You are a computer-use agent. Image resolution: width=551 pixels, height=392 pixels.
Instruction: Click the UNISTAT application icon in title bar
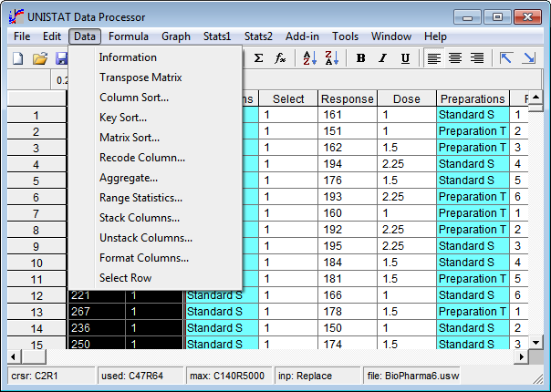click(16, 16)
